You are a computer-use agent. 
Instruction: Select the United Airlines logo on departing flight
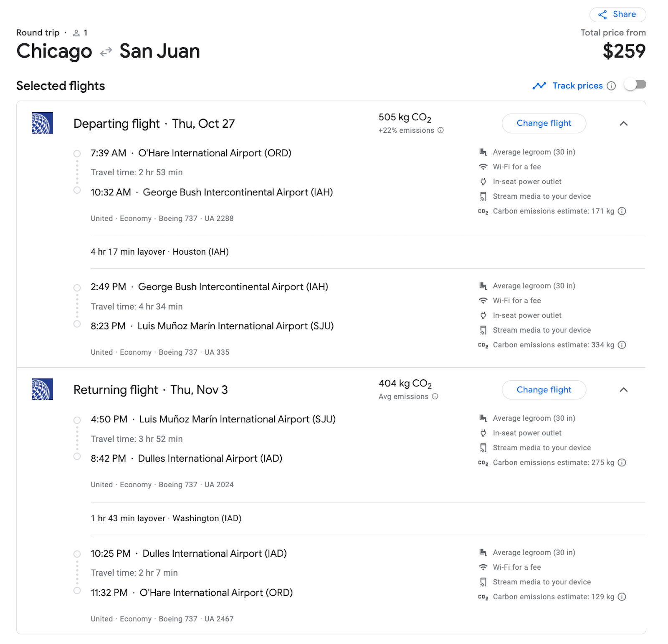tap(41, 123)
